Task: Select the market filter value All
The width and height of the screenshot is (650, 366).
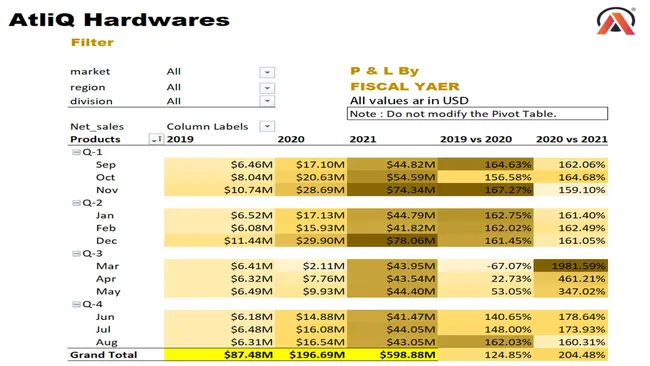Action: tap(174, 72)
